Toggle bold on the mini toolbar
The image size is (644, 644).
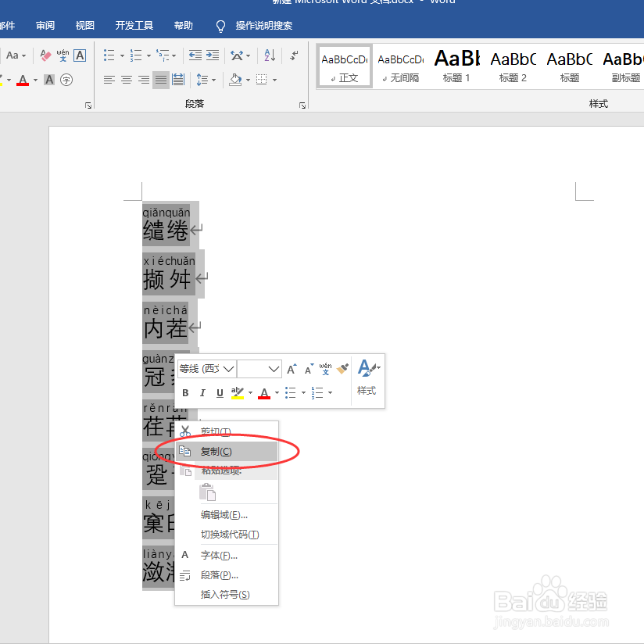click(186, 392)
